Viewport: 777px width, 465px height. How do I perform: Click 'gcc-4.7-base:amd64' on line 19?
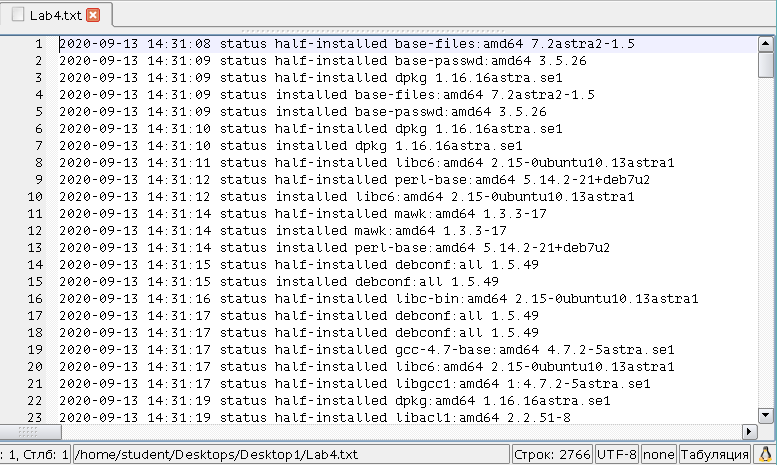[467, 349]
